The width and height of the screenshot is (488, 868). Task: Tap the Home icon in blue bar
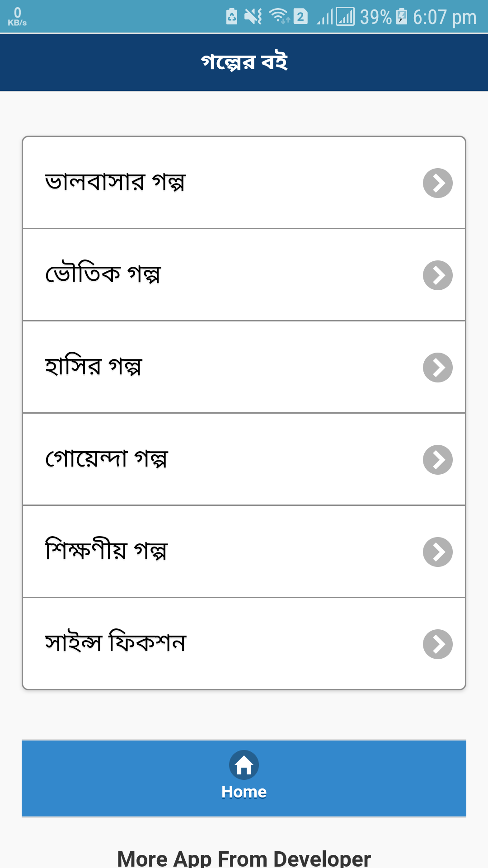point(244,764)
